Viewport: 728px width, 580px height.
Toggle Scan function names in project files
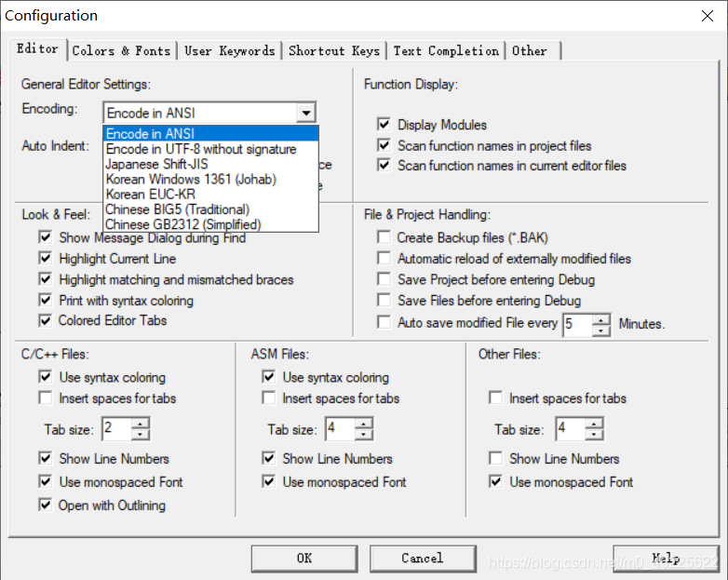coord(384,145)
